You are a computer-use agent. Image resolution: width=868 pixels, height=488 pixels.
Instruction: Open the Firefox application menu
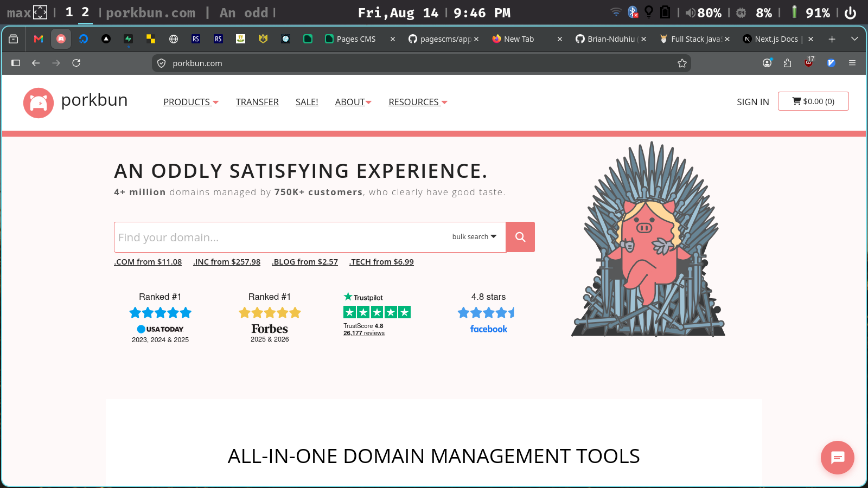pyautogui.click(x=852, y=63)
